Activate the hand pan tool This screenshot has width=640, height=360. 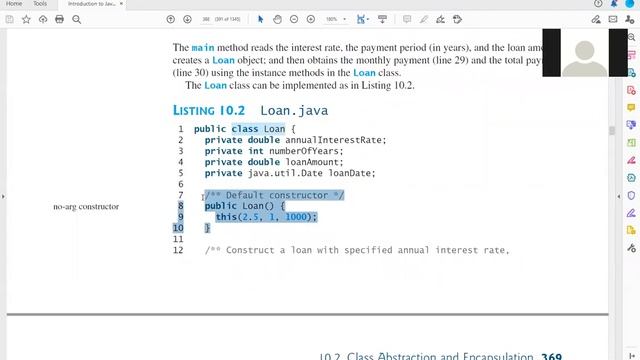pos(277,19)
